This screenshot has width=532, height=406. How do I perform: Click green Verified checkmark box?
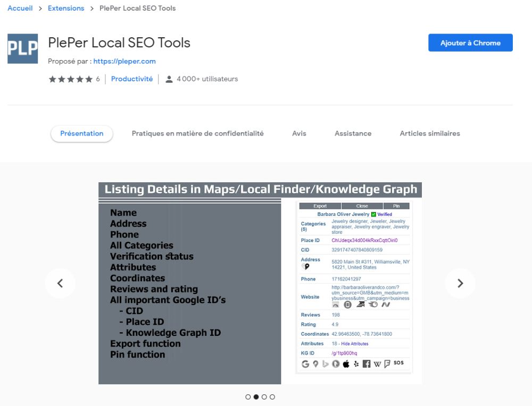pos(373,214)
